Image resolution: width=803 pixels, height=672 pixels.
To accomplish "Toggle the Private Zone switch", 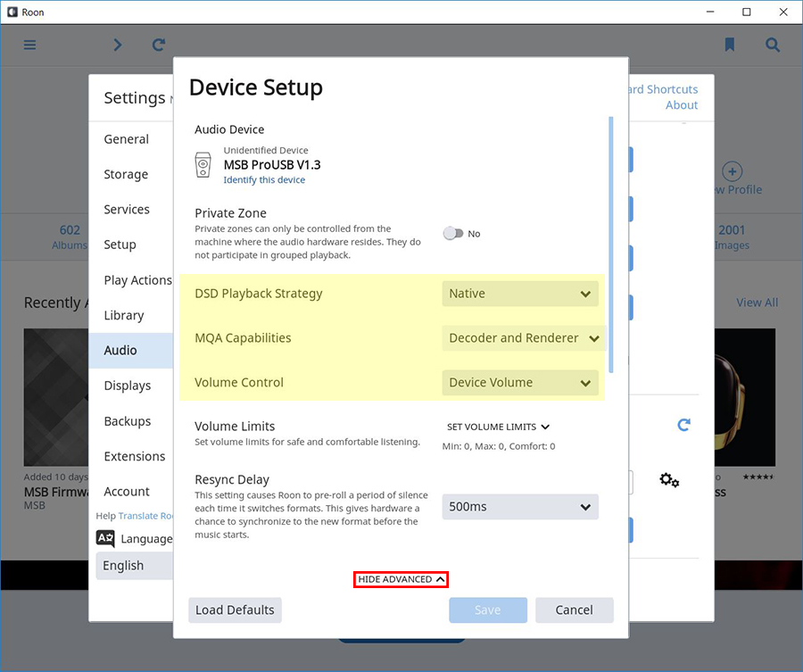I will 453,234.
